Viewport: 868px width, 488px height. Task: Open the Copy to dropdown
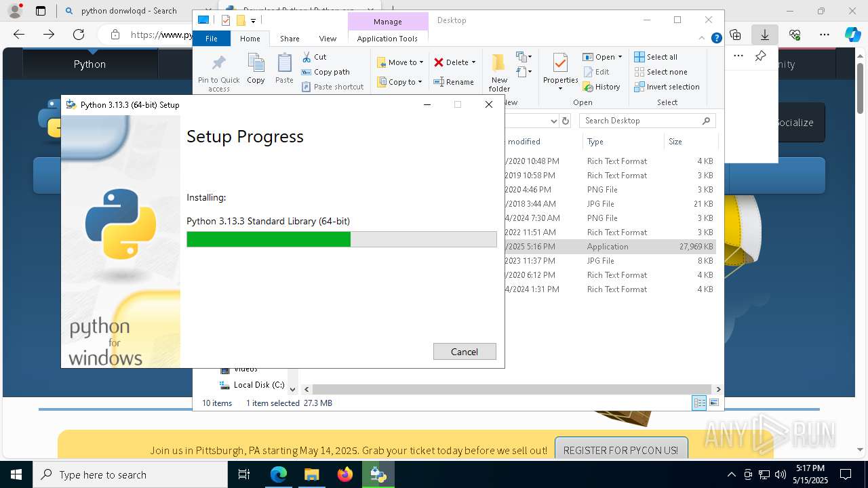tap(399, 82)
